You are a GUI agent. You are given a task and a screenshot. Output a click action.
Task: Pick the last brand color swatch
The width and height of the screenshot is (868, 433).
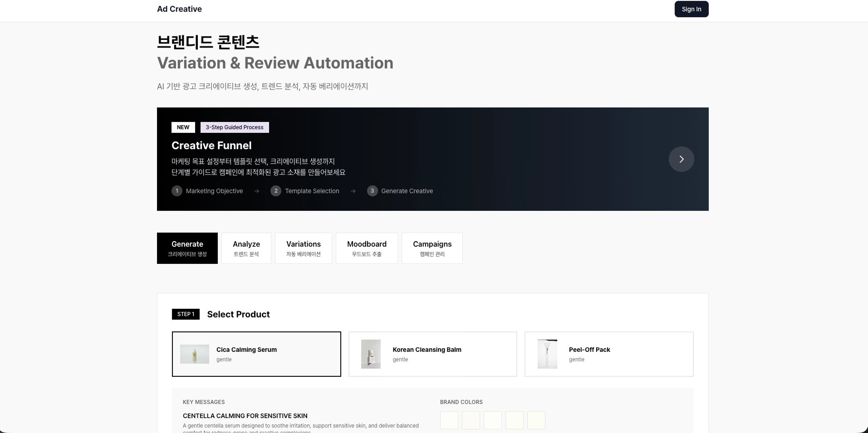[x=536, y=420]
